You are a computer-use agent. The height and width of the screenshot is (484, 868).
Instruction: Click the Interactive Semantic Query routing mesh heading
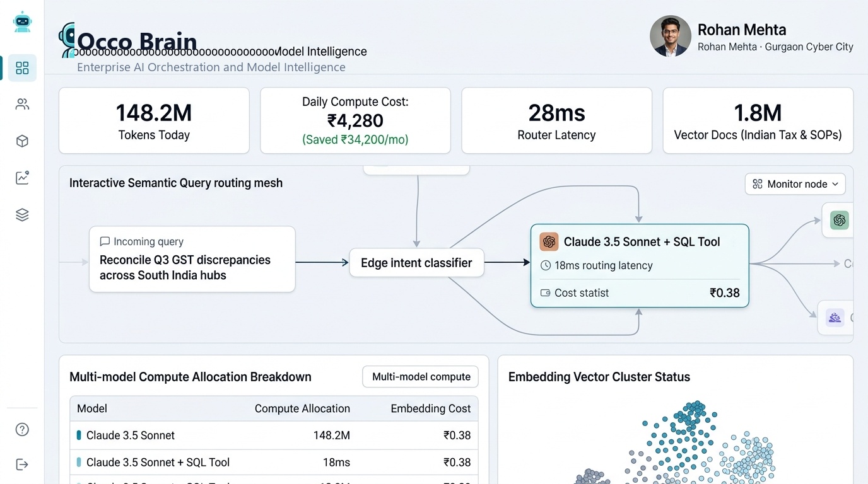[x=176, y=183]
